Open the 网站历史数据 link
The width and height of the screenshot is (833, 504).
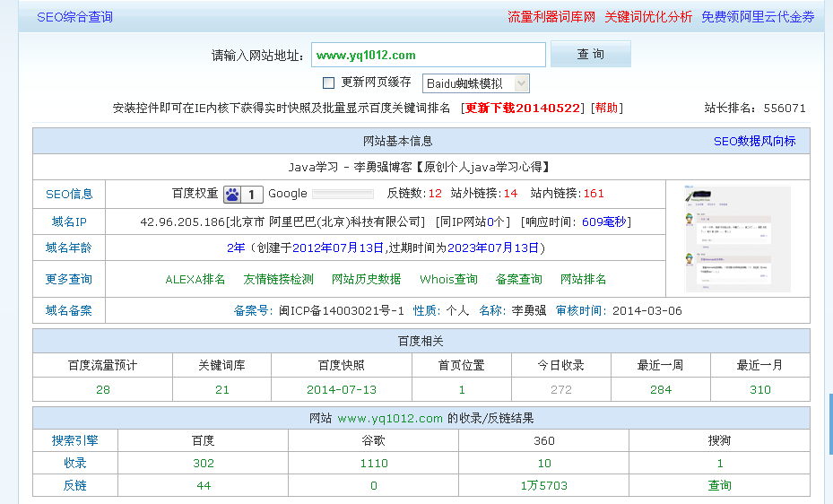pyautogui.click(x=366, y=279)
